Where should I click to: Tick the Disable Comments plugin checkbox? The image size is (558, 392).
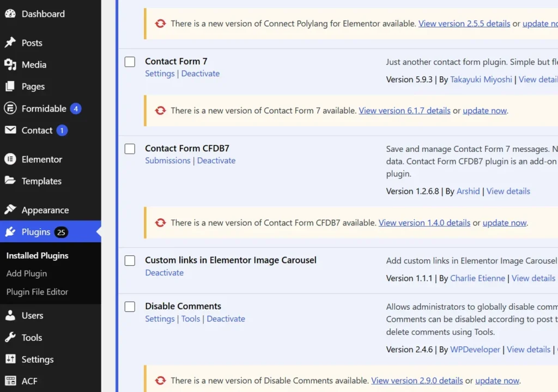point(130,307)
